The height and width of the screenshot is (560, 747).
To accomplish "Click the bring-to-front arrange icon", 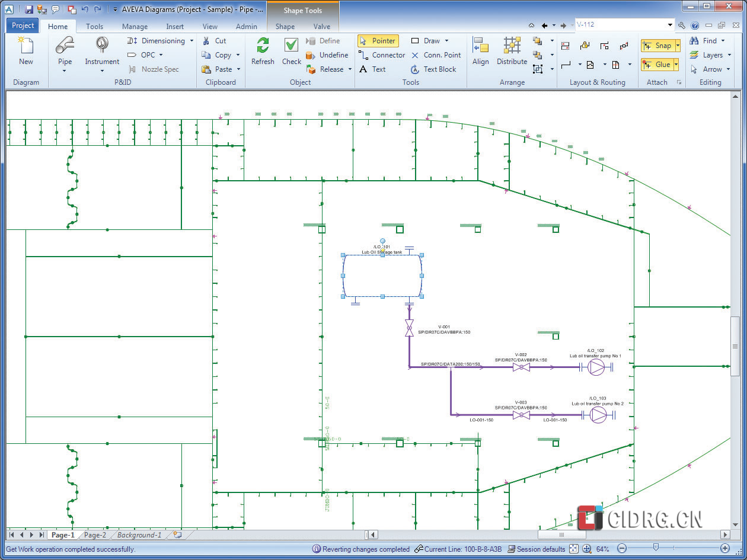I will tap(537, 41).
